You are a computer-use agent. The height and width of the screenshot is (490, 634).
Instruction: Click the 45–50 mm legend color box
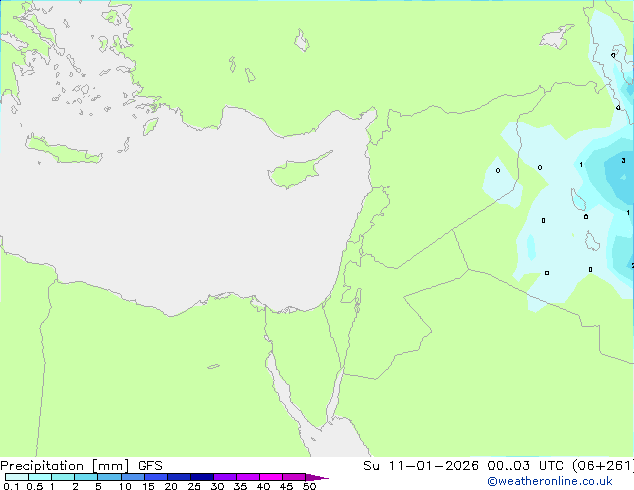coord(294,477)
